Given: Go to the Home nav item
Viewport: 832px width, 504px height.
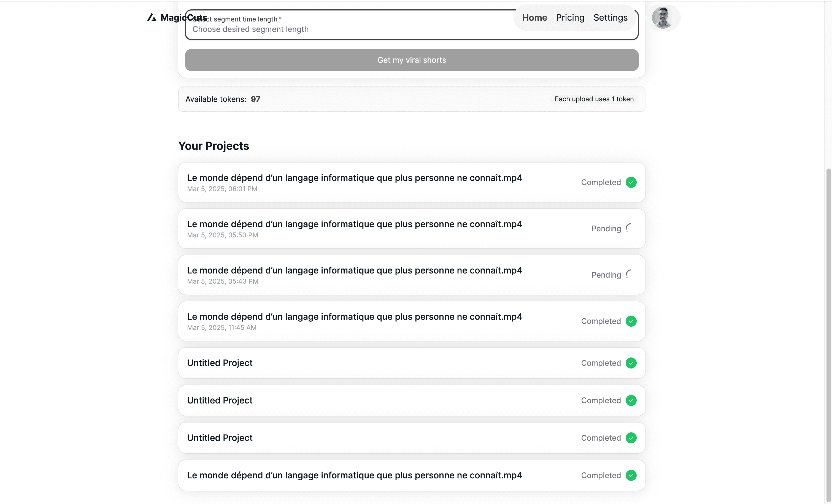Looking at the screenshot, I should click(534, 18).
